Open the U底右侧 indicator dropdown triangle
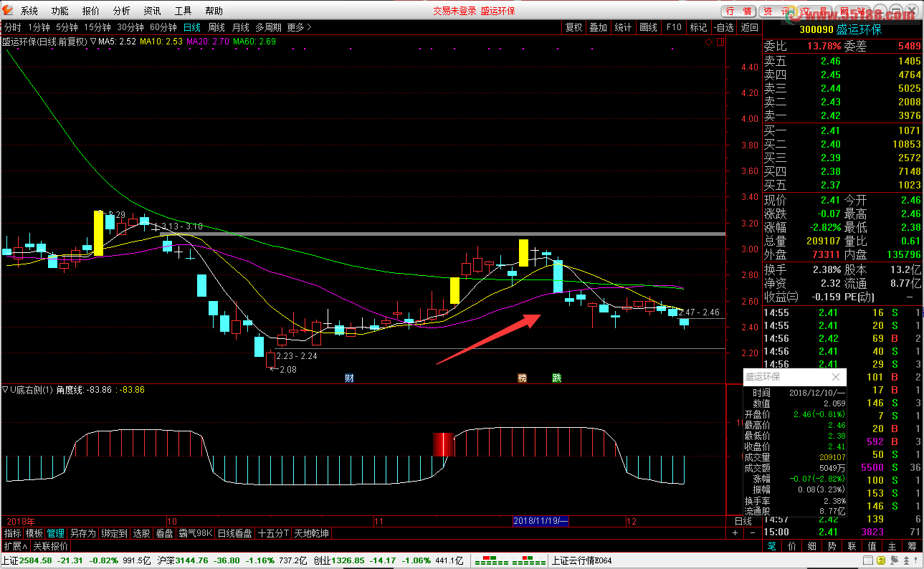 click(6, 390)
